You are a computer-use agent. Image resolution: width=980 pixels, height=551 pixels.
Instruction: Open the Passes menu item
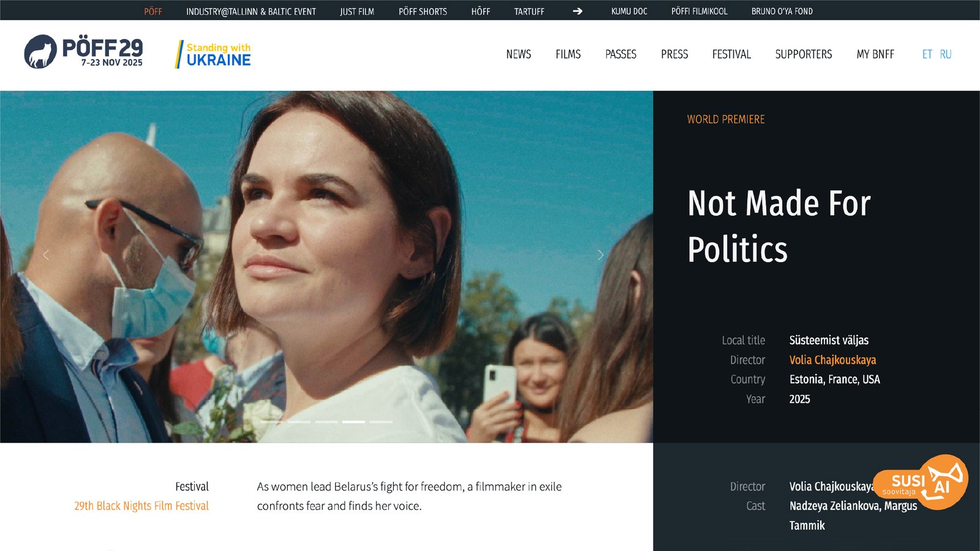coord(620,54)
